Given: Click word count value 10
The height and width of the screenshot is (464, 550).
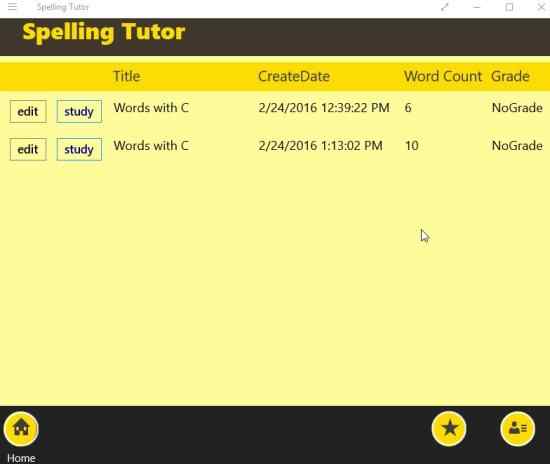Looking at the screenshot, I should tap(411, 146).
